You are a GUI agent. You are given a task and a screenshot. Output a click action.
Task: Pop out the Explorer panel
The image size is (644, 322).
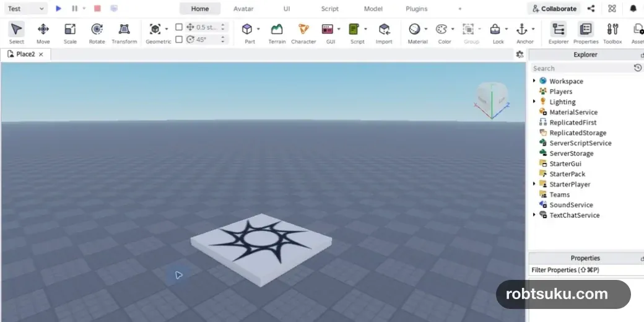click(642, 55)
